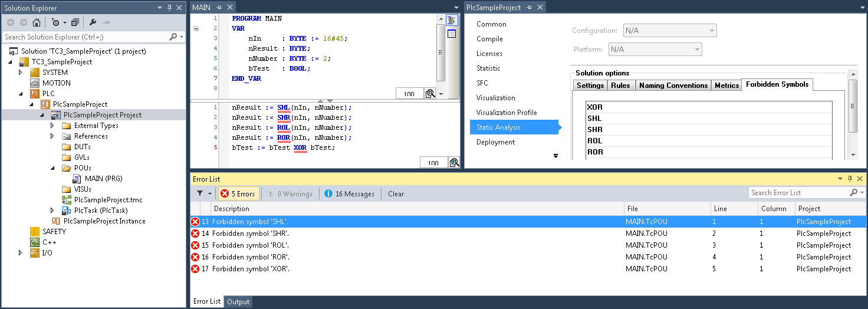
Task: Sort Error List by Line column
Action: [x=734, y=209]
